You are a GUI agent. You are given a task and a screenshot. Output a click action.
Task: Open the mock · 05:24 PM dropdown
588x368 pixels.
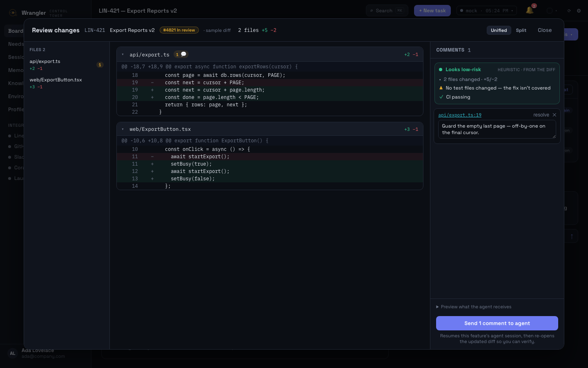[487, 11]
